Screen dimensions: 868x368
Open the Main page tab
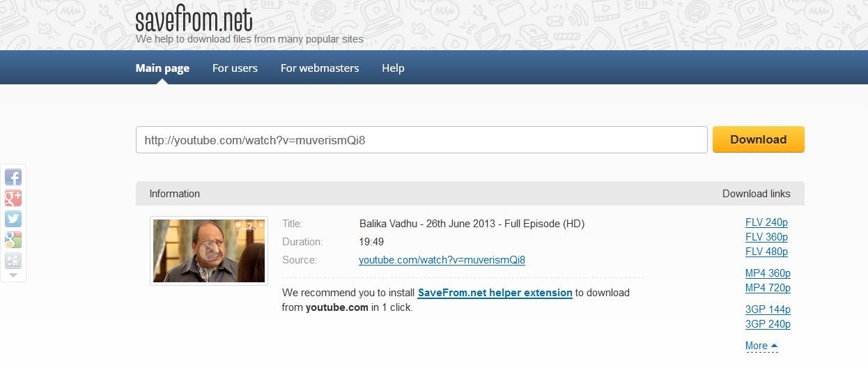tap(162, 68)
